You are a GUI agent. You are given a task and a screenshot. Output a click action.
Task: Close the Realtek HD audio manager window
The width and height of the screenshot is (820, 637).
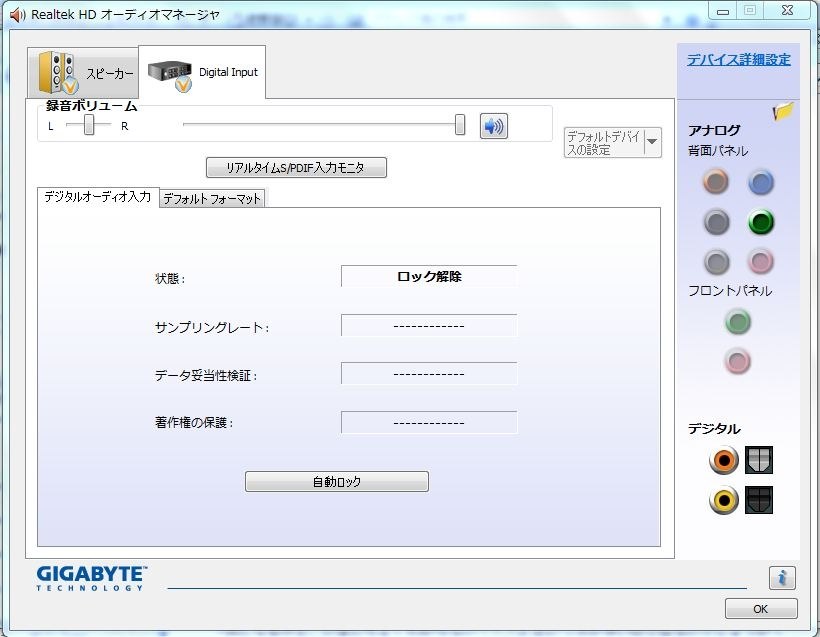click(x=788, y=10)
